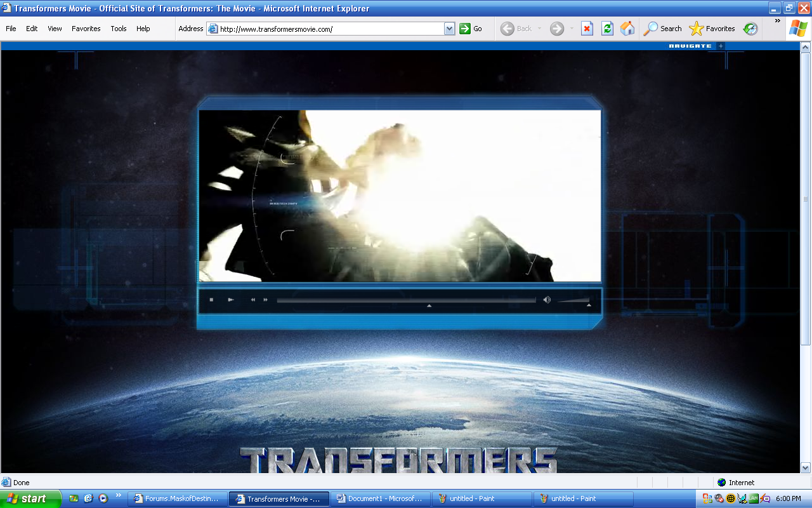Click the vertical scrollbar up arrow
Viewport: 812px width, 508px height.
(806, 47)
